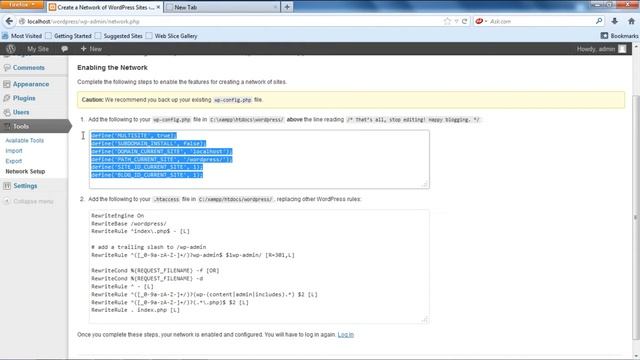Screen dimensions: 640x360
Task: Open the Getting Started bookmark
Action: click(68, 36)
